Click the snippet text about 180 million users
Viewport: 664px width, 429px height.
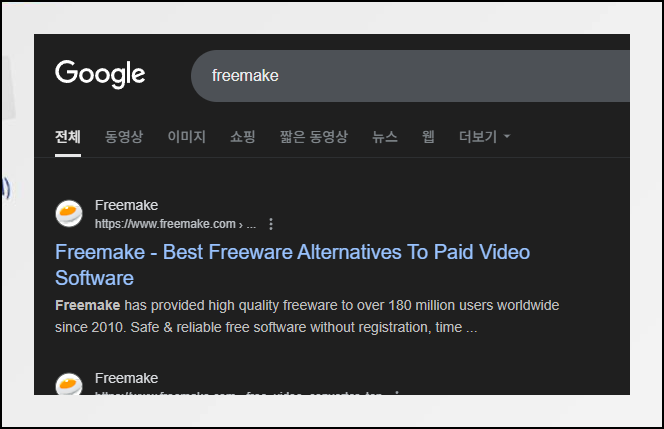tap(307, 316)
